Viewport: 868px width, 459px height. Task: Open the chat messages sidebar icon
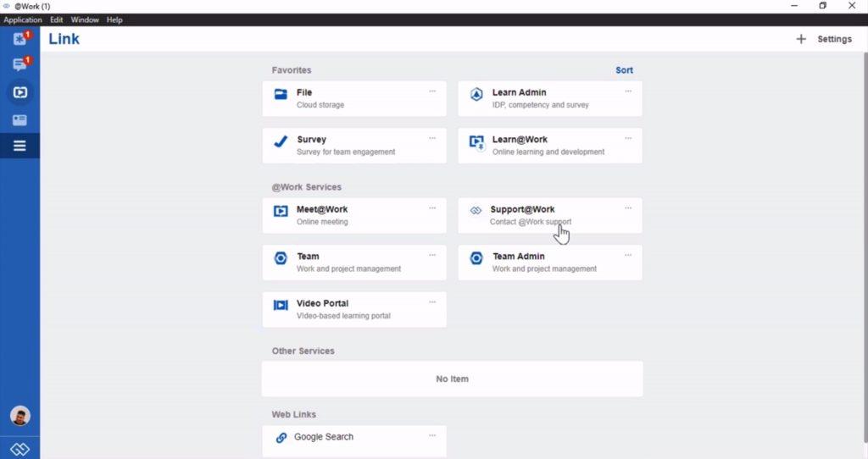click(x=19, y=65)
